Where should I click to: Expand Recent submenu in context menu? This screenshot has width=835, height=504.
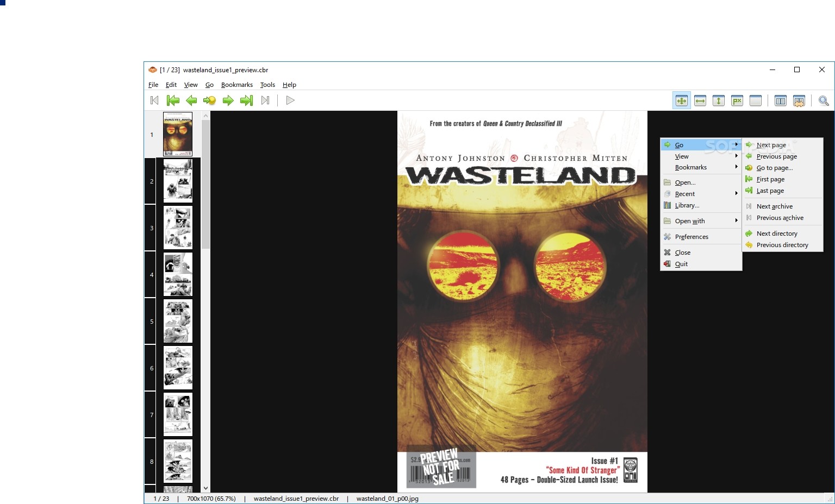pos(701,194)
